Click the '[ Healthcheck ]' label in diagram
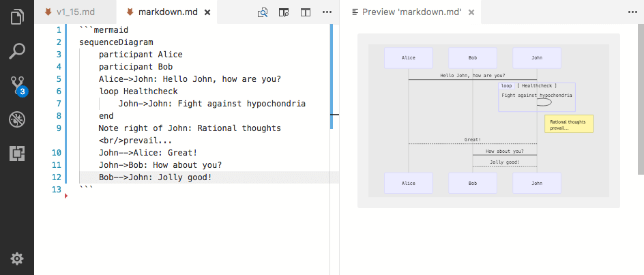The image size is (644, 275). [537, 86]
